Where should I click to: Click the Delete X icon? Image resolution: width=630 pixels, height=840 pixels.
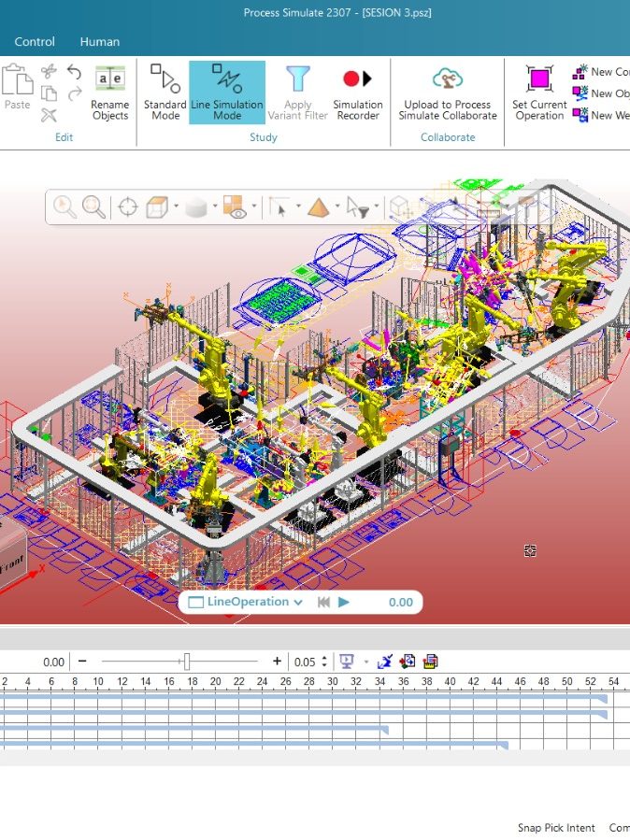pyautogui.click(x=49, y=115)
